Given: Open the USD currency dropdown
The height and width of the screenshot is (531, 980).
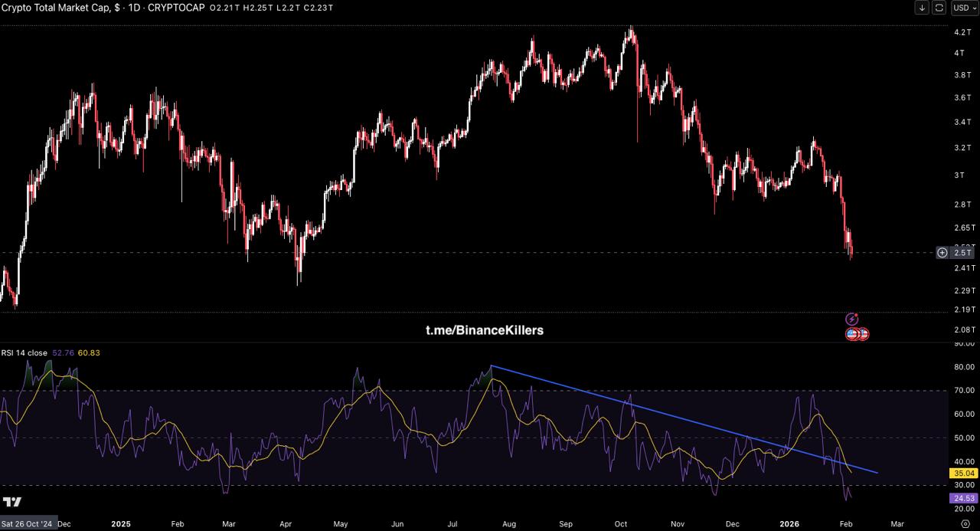Looking at the screenshot, I should (962, 8).
